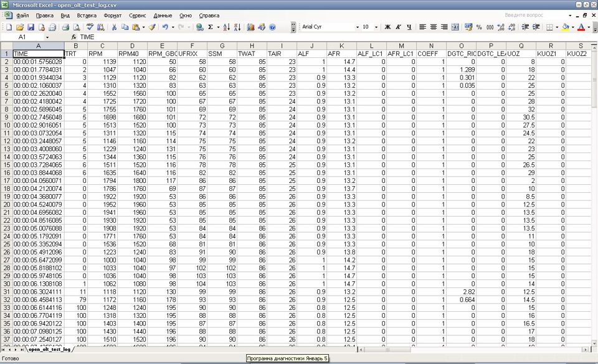Viewport: 598px width, 364px height.
Task: Apply Percent style to cells
Action: click(x=479, y=27)
